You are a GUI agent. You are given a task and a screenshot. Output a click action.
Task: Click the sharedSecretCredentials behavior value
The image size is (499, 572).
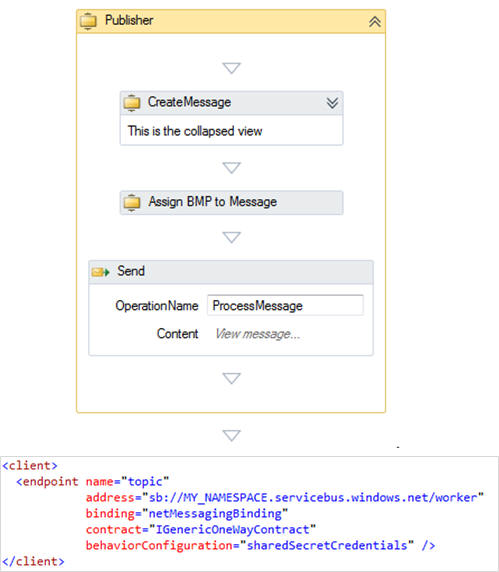(327, 545)
